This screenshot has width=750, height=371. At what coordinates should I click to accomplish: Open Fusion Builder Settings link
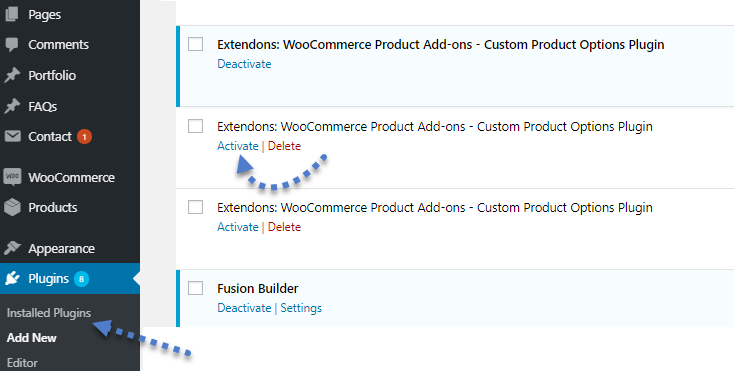click(x=301, y=308)
